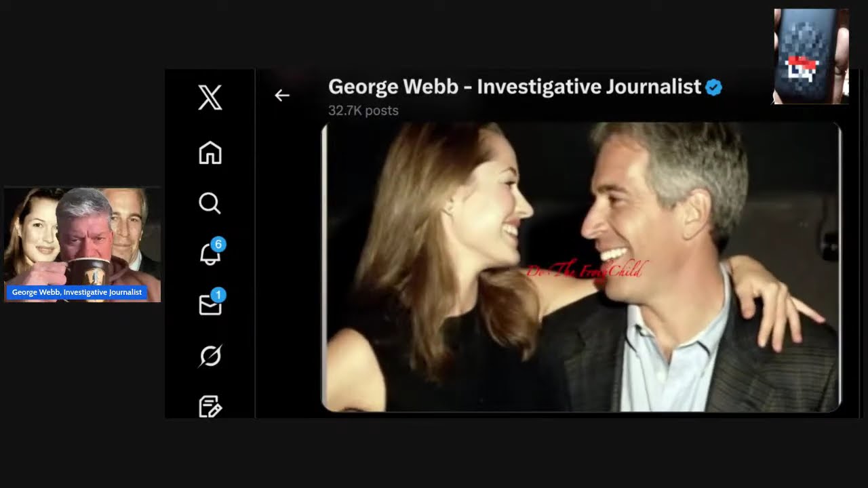Open Messages envelope with 1 badge
868x488 pixels.
pyautogui.click(x=211, y=303)
